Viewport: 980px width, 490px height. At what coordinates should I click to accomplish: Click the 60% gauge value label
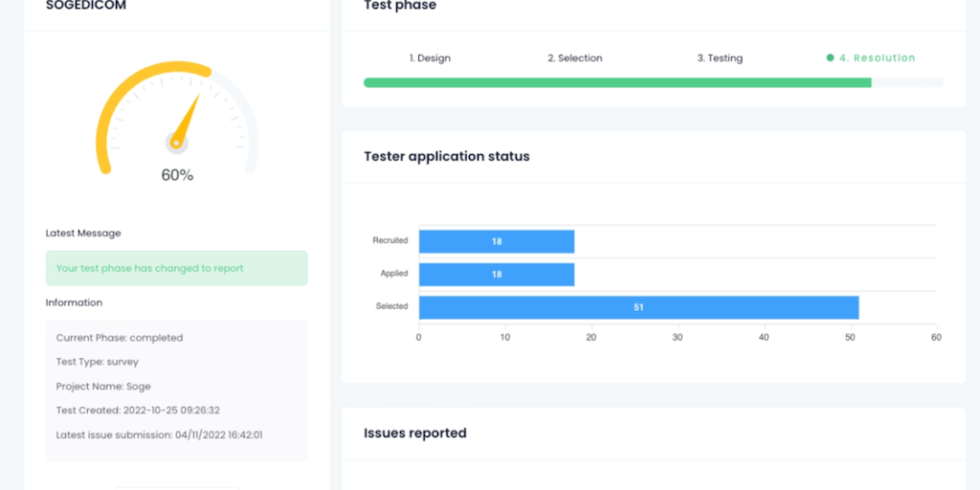[177, 175]
